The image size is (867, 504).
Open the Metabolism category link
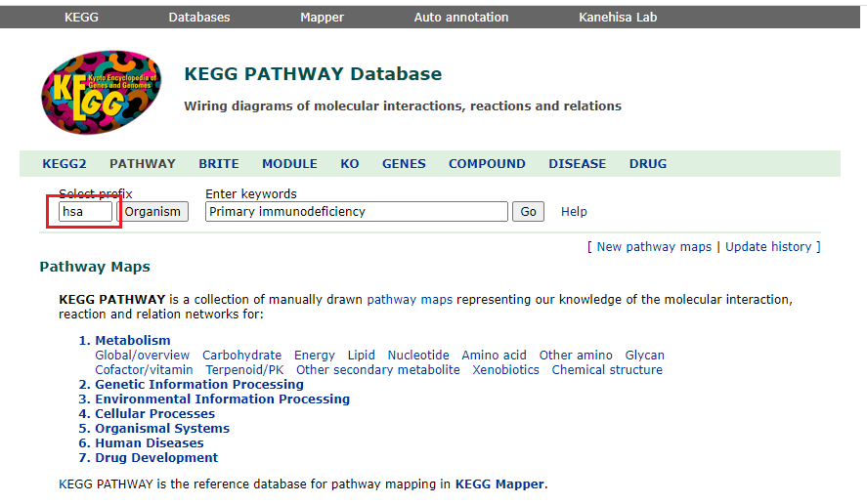click(133, 341)
